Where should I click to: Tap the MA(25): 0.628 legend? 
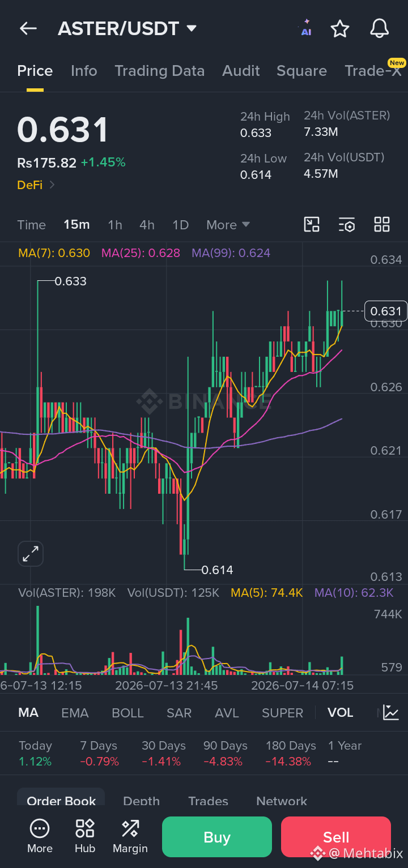(x=141, y=253)
